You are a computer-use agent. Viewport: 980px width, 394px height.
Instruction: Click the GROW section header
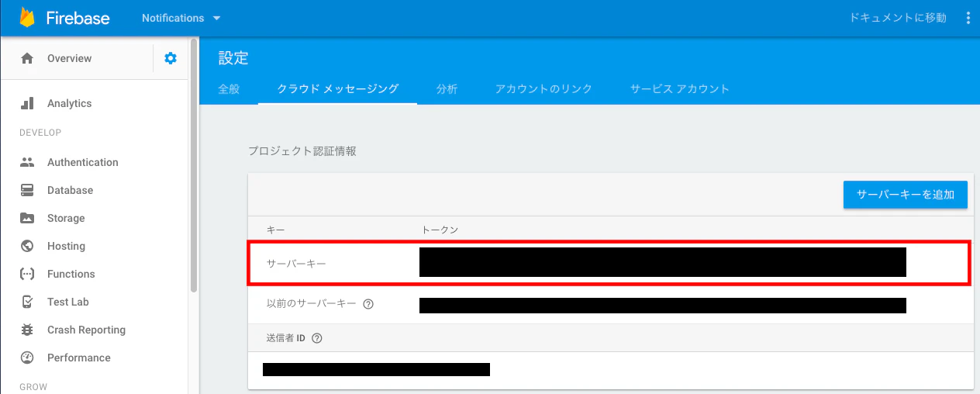33,386
